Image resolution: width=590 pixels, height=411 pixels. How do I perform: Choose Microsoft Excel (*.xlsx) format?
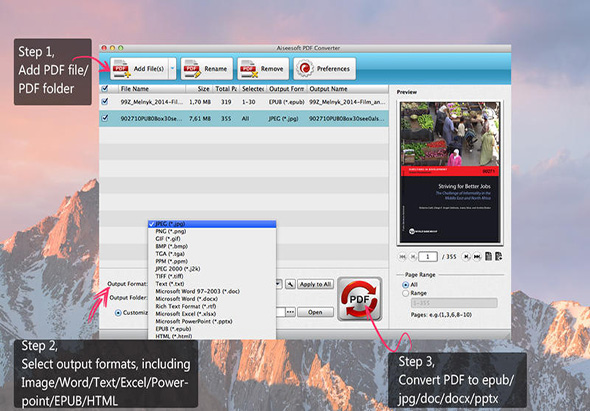pos(212,314)
